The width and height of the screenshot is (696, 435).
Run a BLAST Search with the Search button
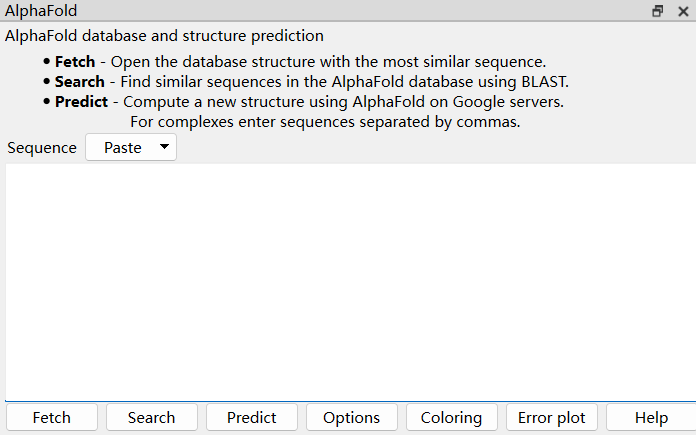(x=151, y=418)
